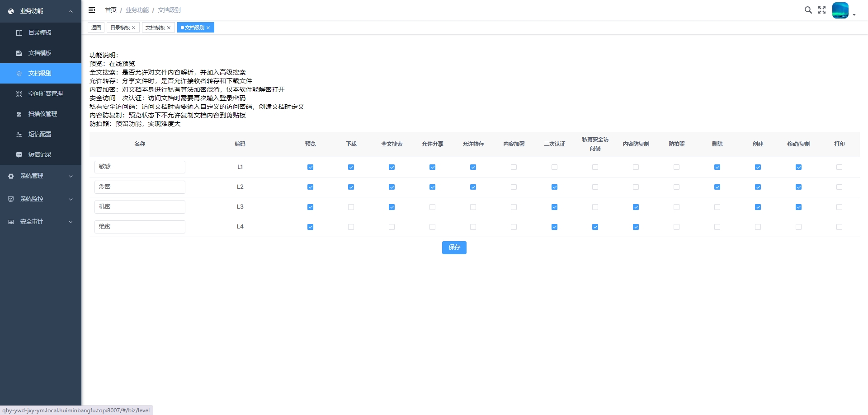Screen dimensions: 868x415
Task: Close the 文档级别 tab with its X
Action: tap(208, 28)
